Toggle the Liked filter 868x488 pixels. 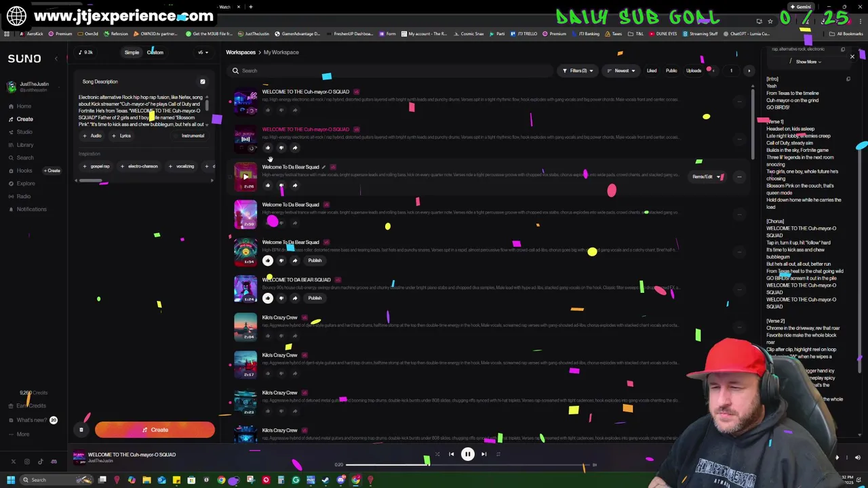click(651, 70)
